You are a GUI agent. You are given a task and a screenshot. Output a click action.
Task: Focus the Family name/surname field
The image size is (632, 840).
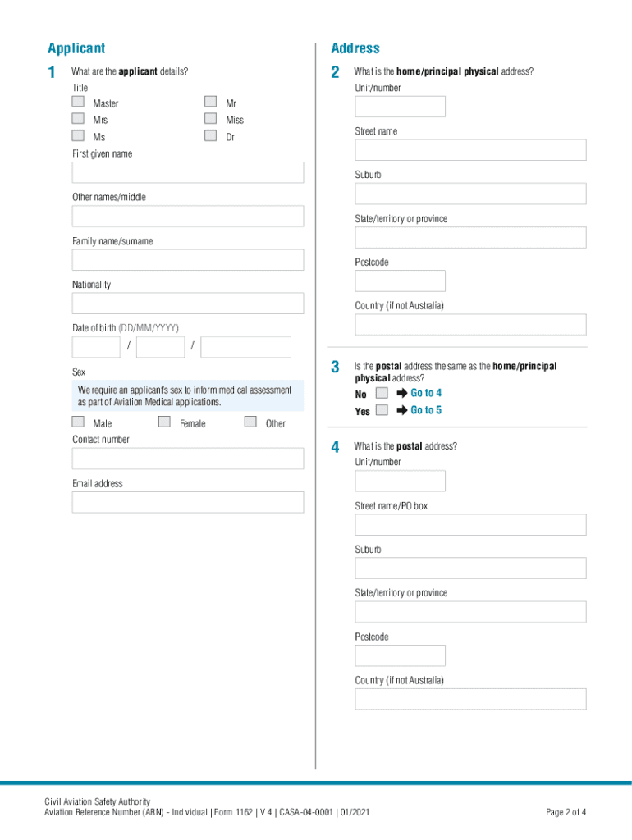click(188, 260)
